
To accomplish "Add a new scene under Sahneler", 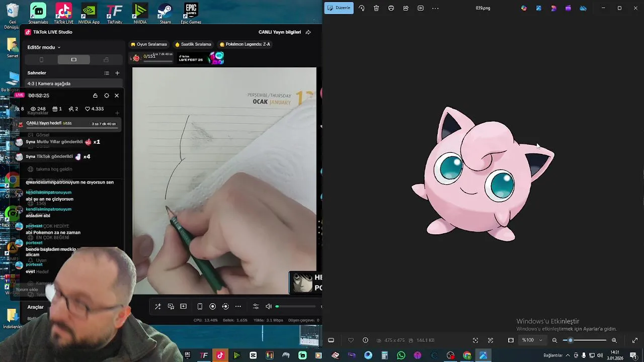I will (117, 73).
